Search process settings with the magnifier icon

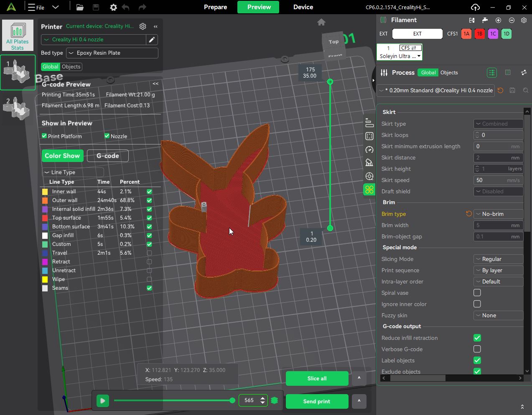526,90
